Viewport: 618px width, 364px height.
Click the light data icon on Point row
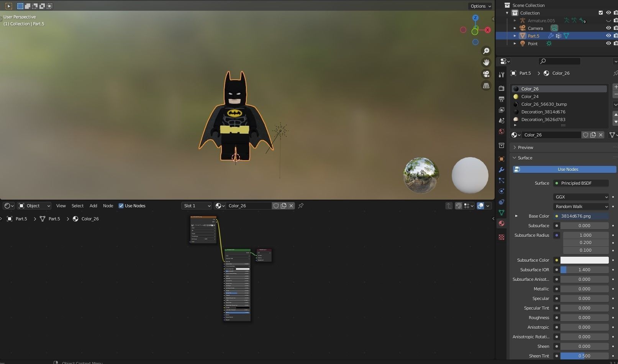[549, 43]
